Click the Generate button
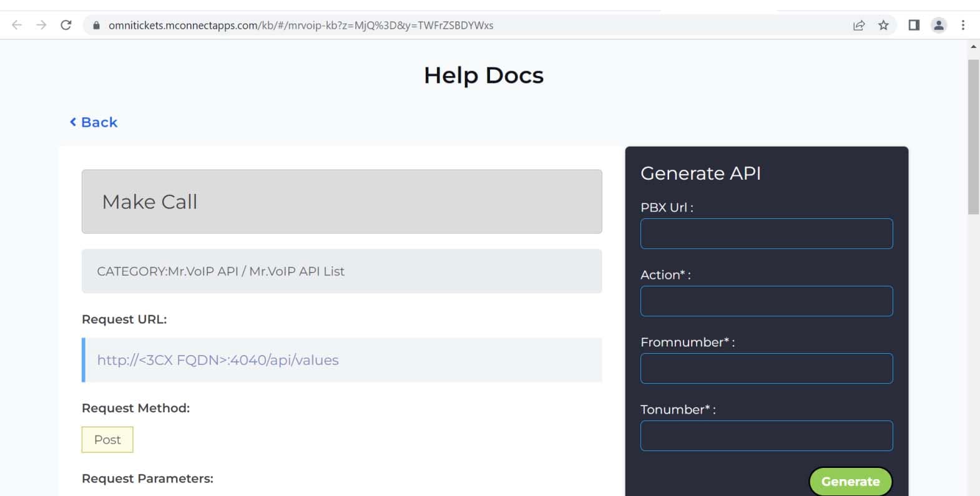Viewport: 980px width, 496px height. pos(851,482)
